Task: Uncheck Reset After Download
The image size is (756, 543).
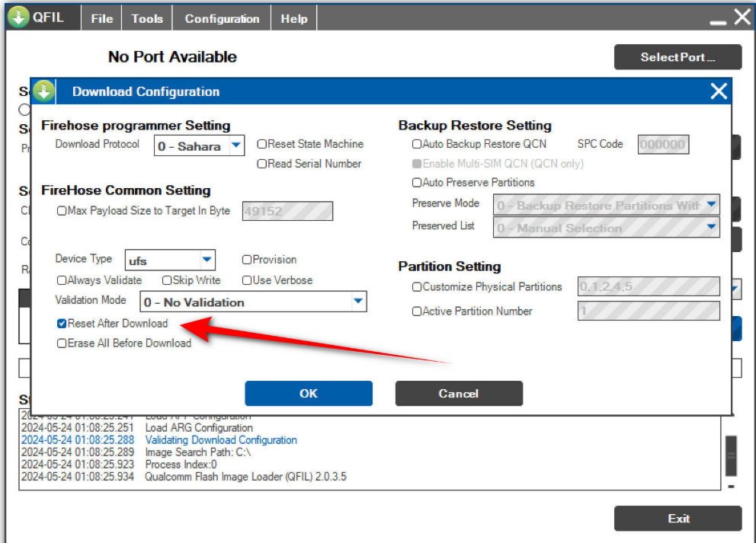Action: 62,324
